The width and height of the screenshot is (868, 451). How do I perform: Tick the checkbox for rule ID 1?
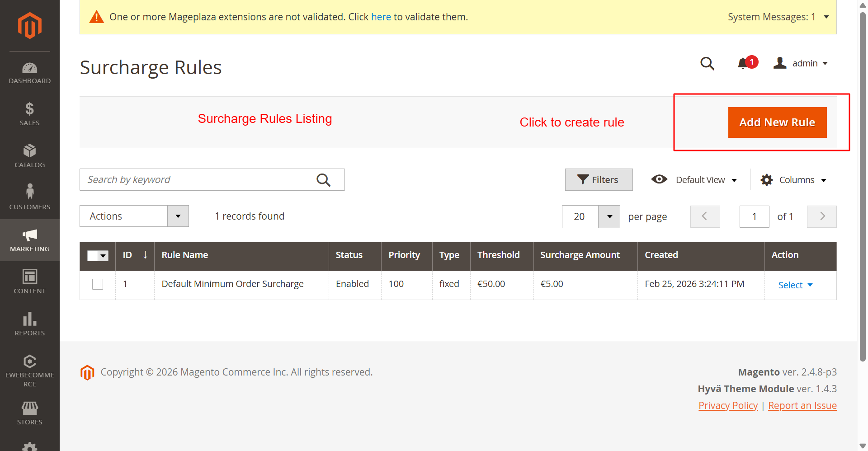(x=98, y=284)
